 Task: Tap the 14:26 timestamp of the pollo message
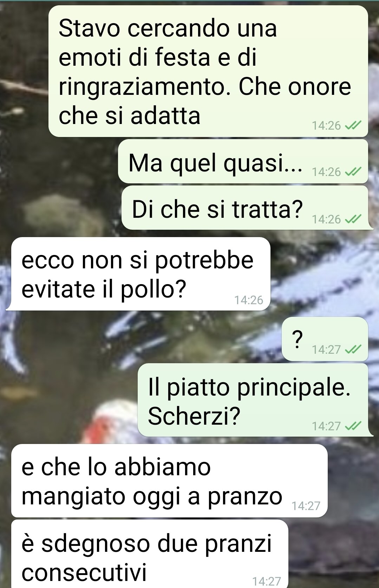[249, 300]
